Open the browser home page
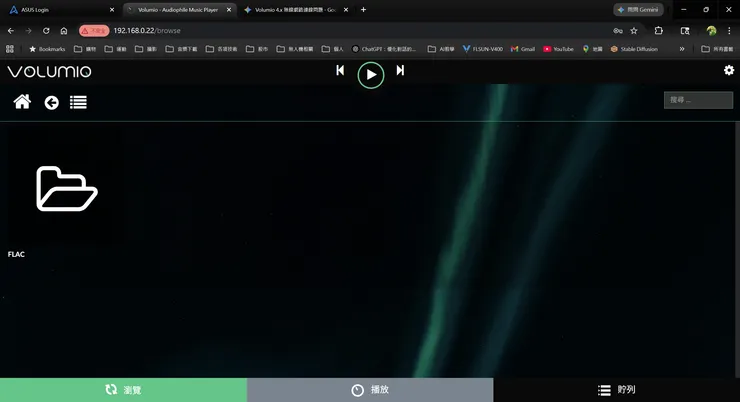Image resolution: width=740 pixels, height=402 pixels. pos(64,31)
